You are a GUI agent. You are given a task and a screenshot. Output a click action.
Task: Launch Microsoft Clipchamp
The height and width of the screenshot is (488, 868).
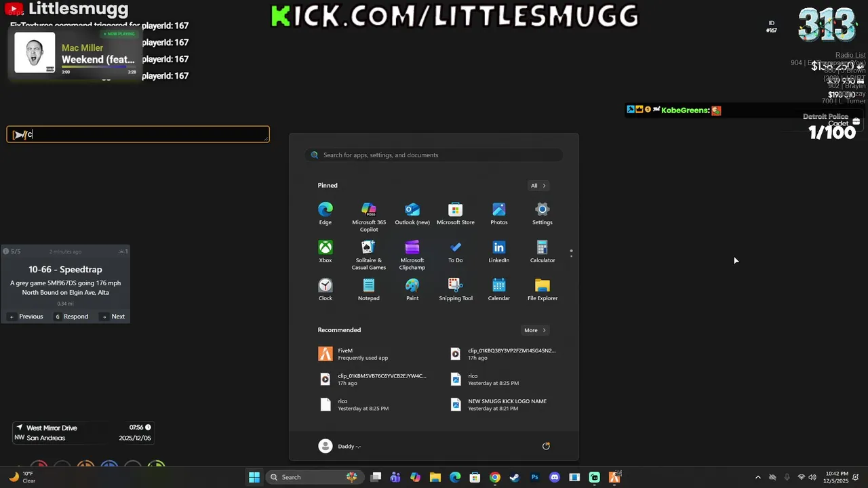point(412,255)
